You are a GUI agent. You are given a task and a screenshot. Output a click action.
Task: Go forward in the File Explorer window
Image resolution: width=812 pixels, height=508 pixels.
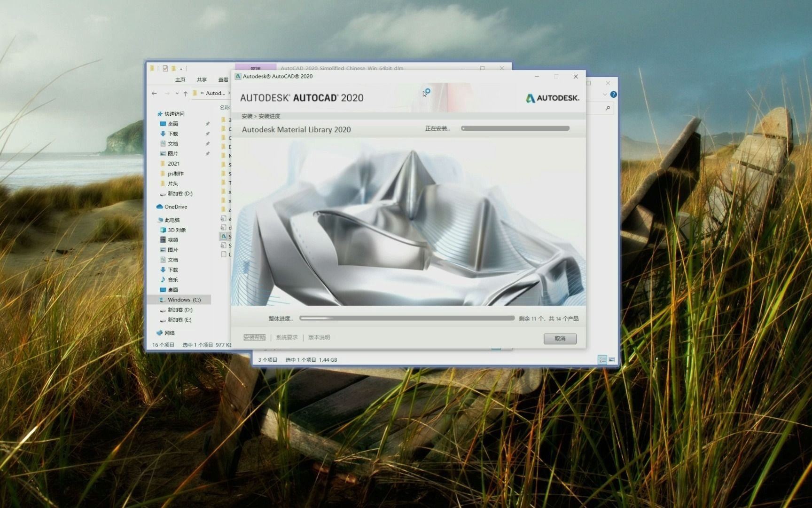coord(167,94)
